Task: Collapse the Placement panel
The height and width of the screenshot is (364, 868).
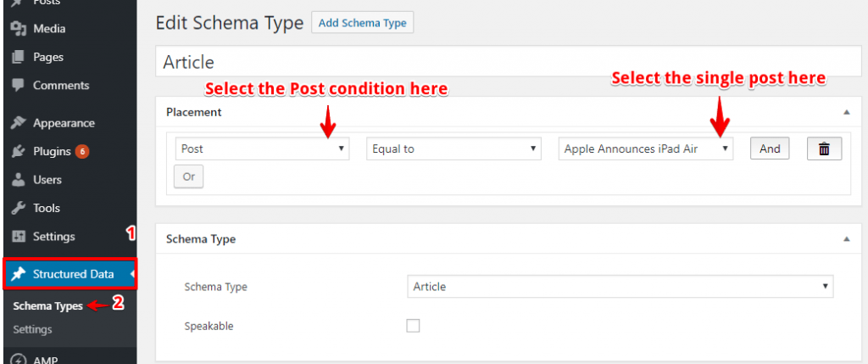Action: pos(846,112)
